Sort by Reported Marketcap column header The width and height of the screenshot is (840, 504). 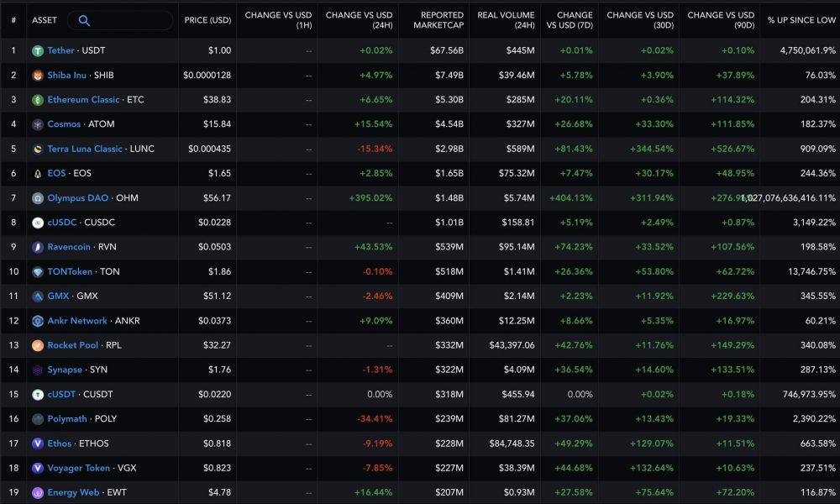pyautogui.click(x=438, y=20)
